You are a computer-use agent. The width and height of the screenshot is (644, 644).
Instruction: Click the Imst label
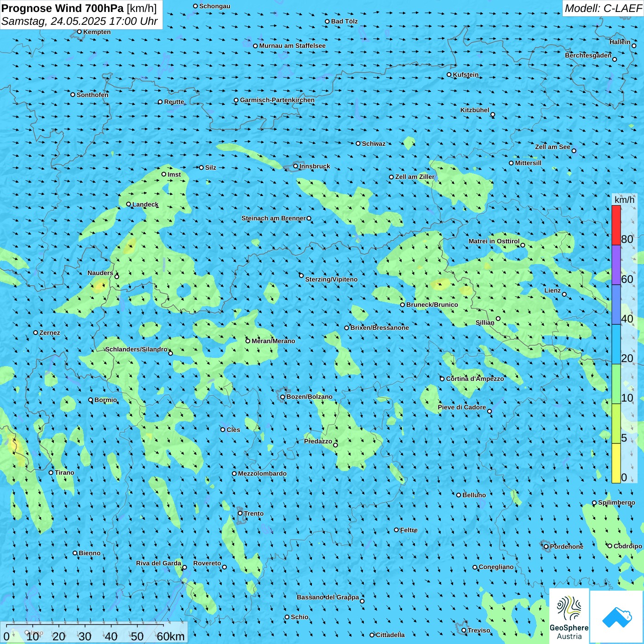coord(174,174)
